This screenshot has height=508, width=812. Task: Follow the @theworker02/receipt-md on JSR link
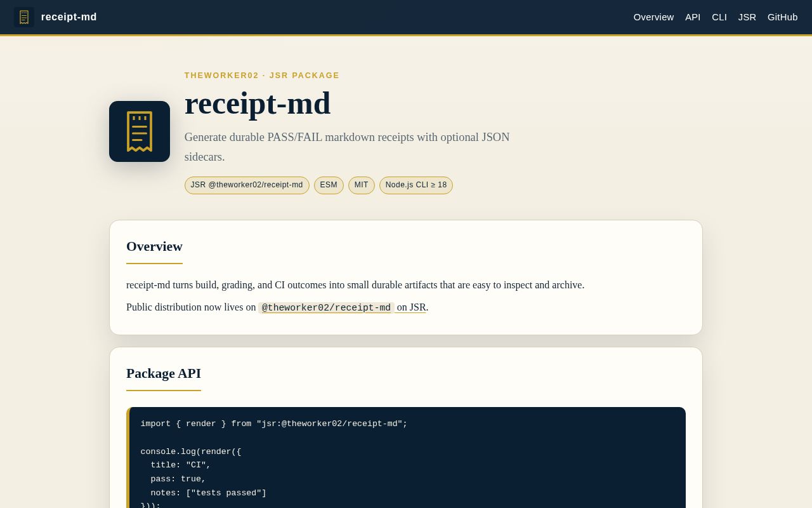coord(343,307)
